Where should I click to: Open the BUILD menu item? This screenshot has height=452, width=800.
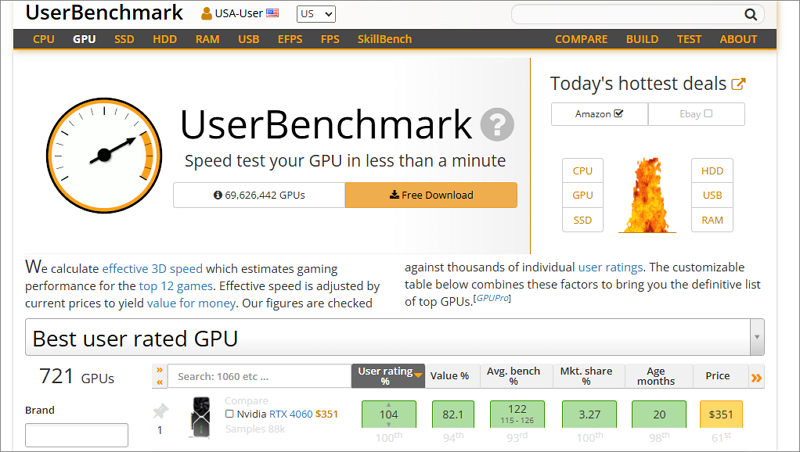coord(642,39)
